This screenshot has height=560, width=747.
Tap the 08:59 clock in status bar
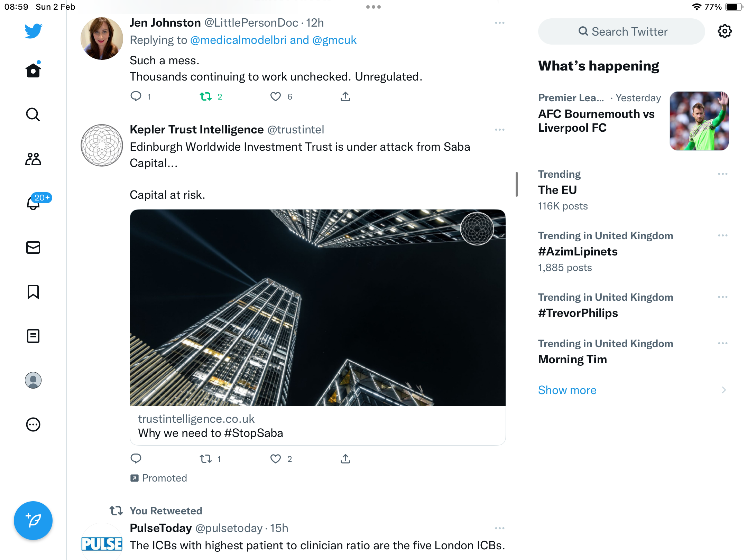[16, 7]
